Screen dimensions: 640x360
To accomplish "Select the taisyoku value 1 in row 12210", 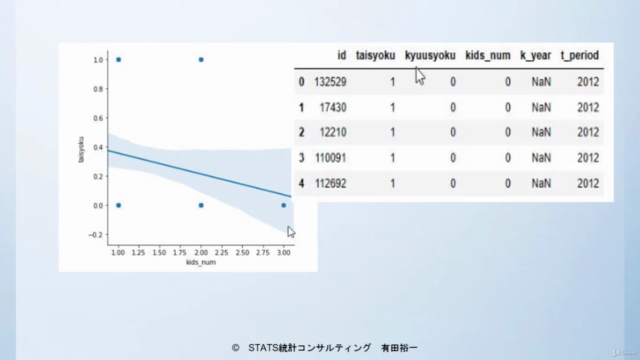I will click(x=392, y=132).
